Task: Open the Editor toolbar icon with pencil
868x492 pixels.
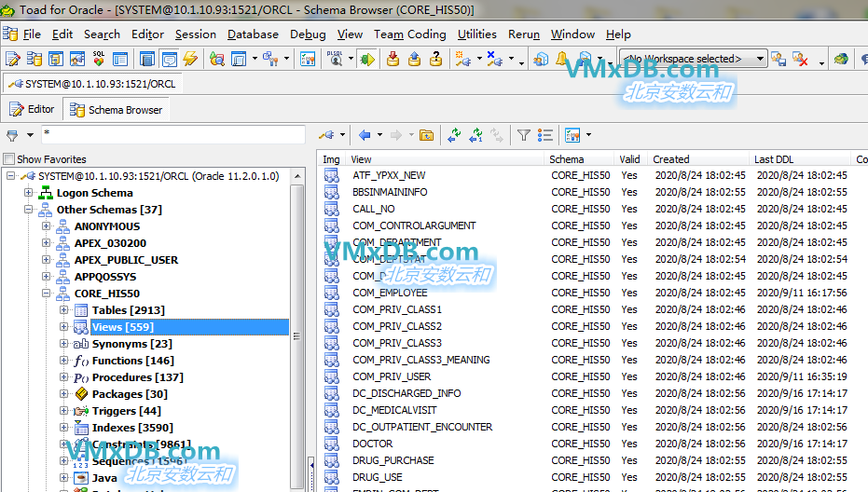Action: (12, 59)
